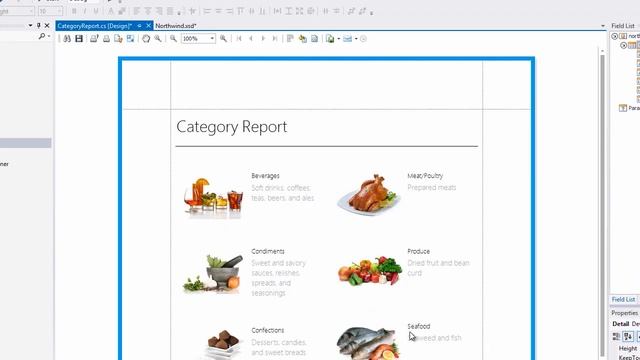Image resolution: width=640 pixels, height=360 pixels.
Task: Click the Save floppy disk icon
Action: coord(79,39)
